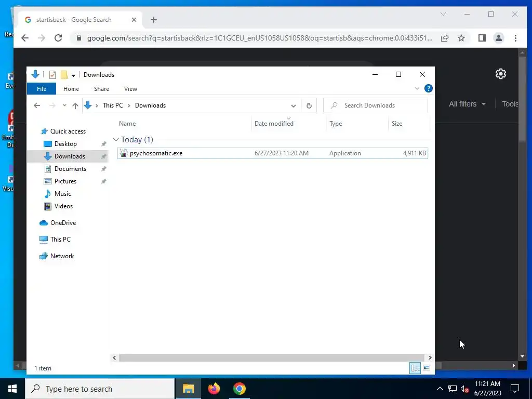Click Chrome icon in taskbar

pyautogui.click(x=239, y=389)
